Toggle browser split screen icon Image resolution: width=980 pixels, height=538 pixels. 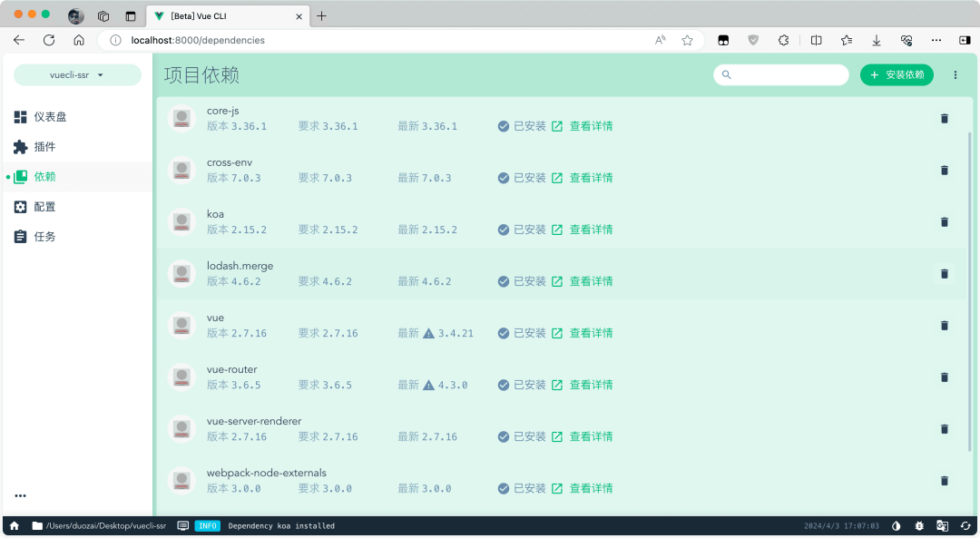pyautogui.click(x=817, y=40)
